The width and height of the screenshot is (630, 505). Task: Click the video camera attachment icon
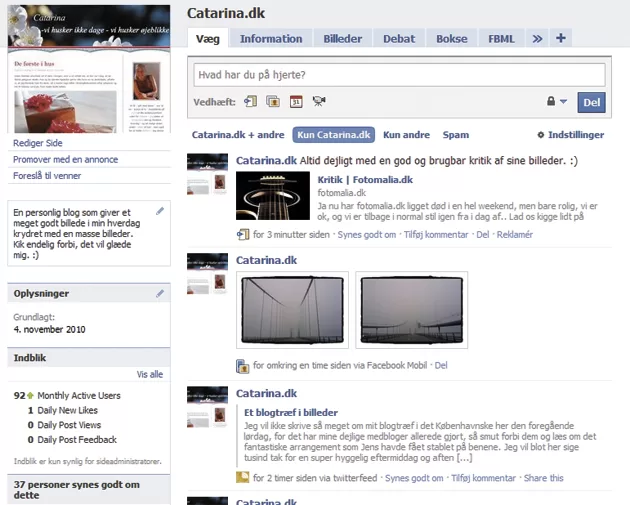click(x=319, y=101)
